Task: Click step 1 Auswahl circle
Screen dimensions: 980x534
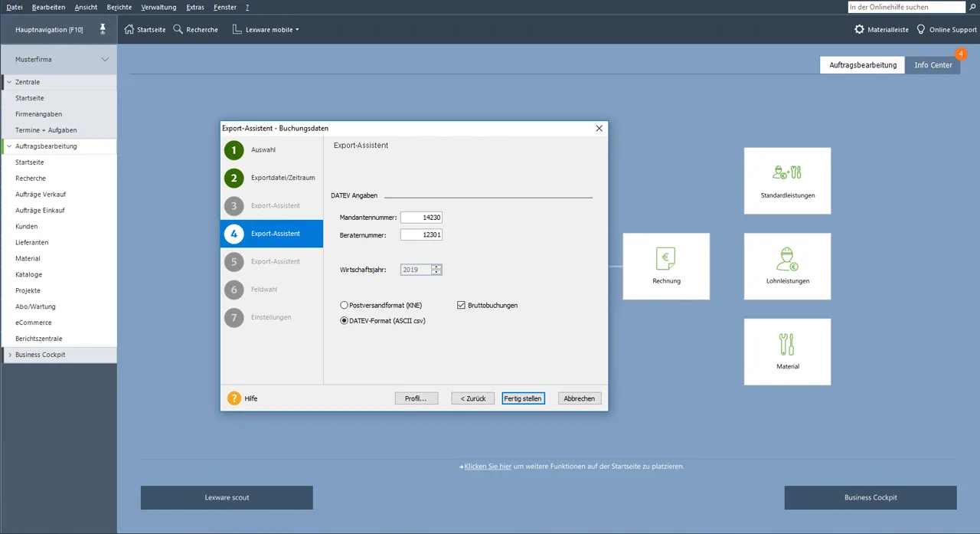Action: click(234, 150)
